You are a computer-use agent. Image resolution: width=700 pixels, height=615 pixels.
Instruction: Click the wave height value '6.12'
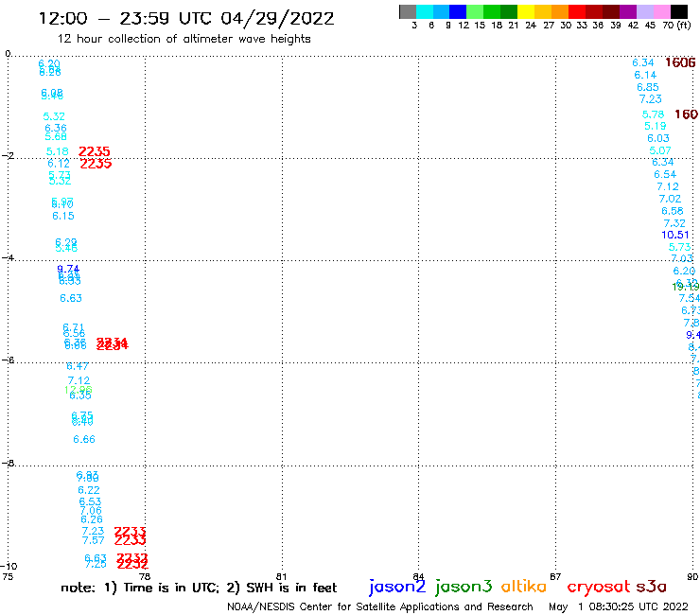pyautogui.click(x=59, y=164)
